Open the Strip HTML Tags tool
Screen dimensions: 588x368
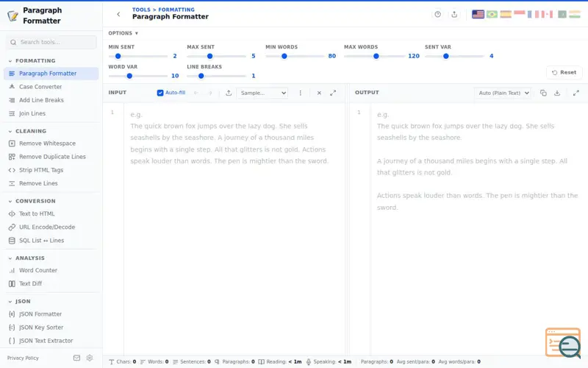[51, 170]
